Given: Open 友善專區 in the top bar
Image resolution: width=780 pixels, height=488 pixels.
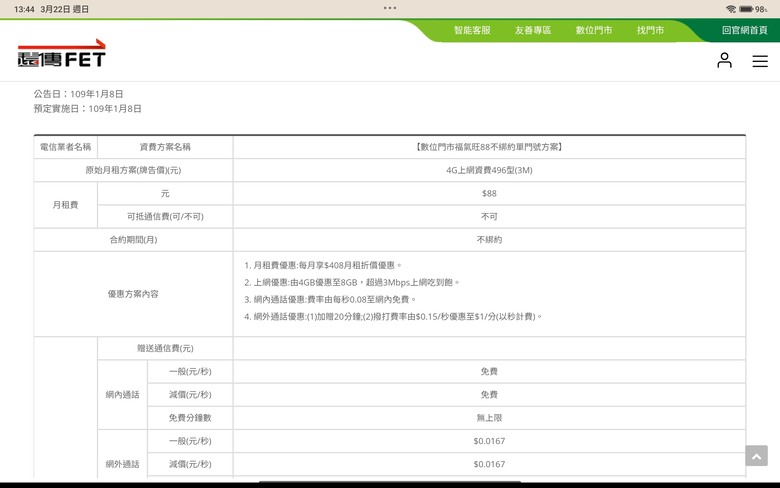Looking at the screenshot, I should 533,30.
